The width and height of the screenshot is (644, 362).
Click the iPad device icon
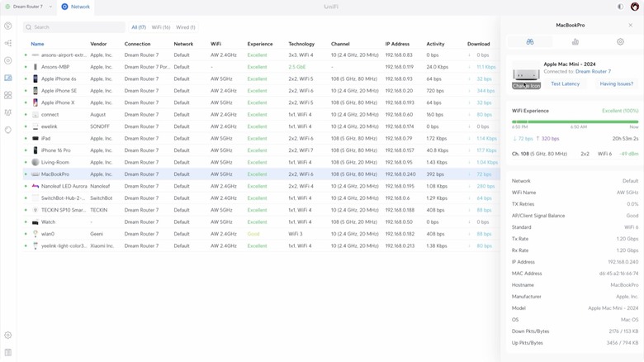(36, 138)
